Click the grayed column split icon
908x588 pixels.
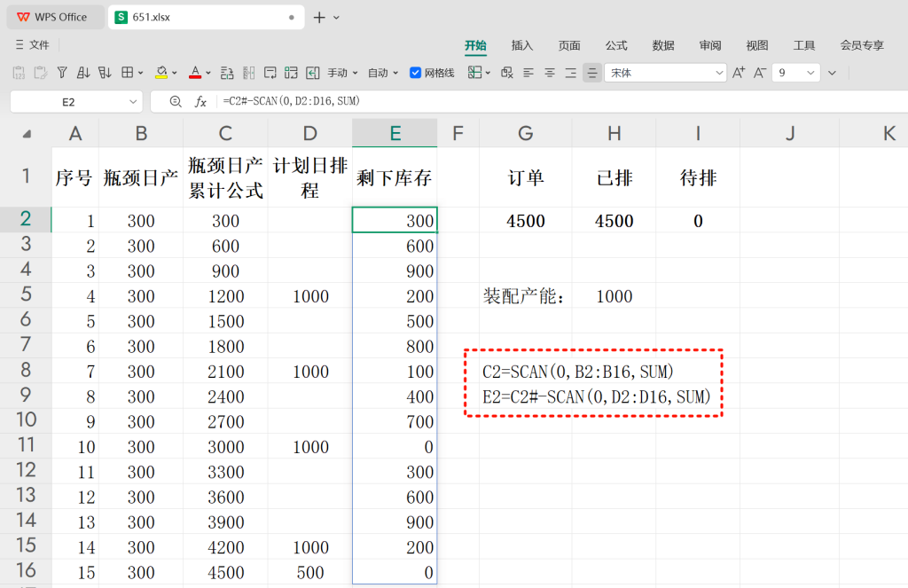249,73
